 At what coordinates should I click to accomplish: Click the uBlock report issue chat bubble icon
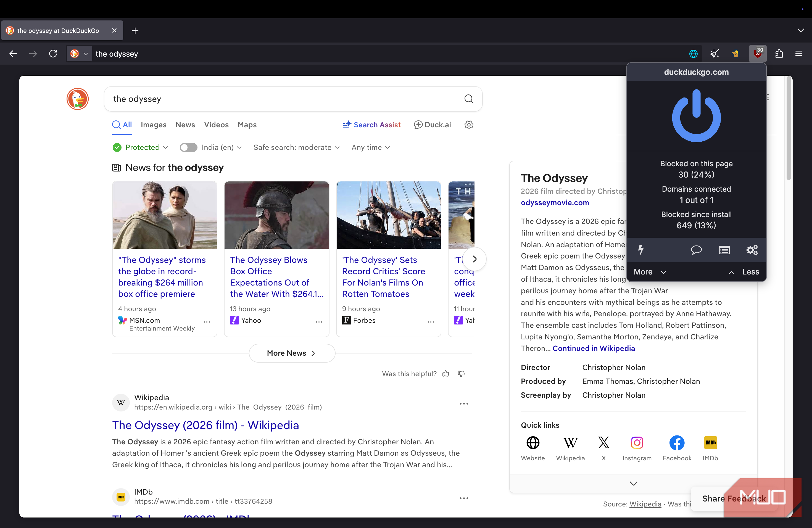(696, 250)
